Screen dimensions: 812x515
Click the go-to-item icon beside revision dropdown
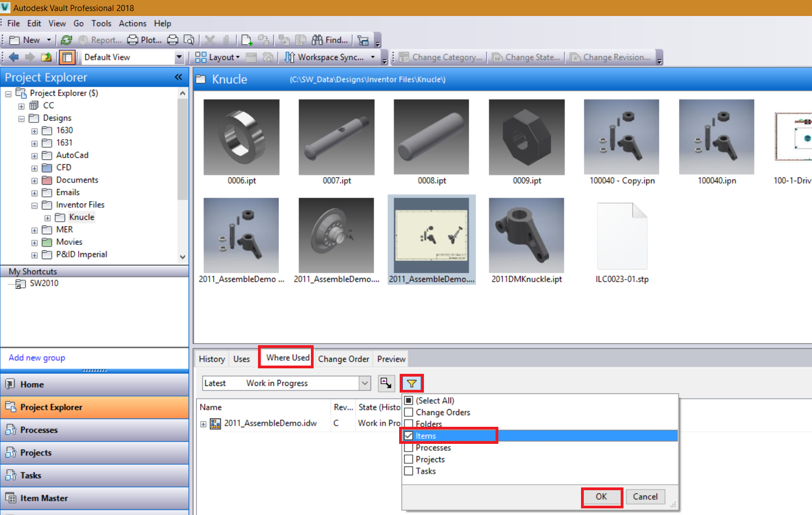click(386, 383)
